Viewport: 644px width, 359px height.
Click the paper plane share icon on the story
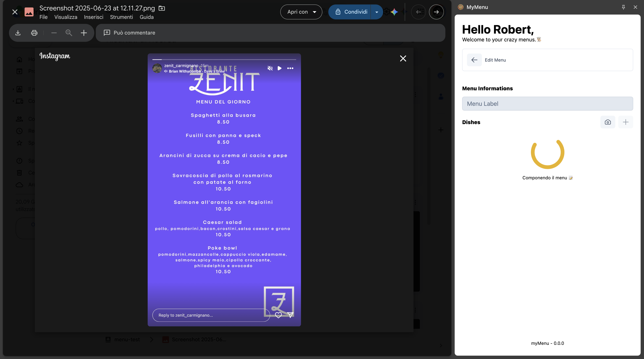[x=290, y=315]
